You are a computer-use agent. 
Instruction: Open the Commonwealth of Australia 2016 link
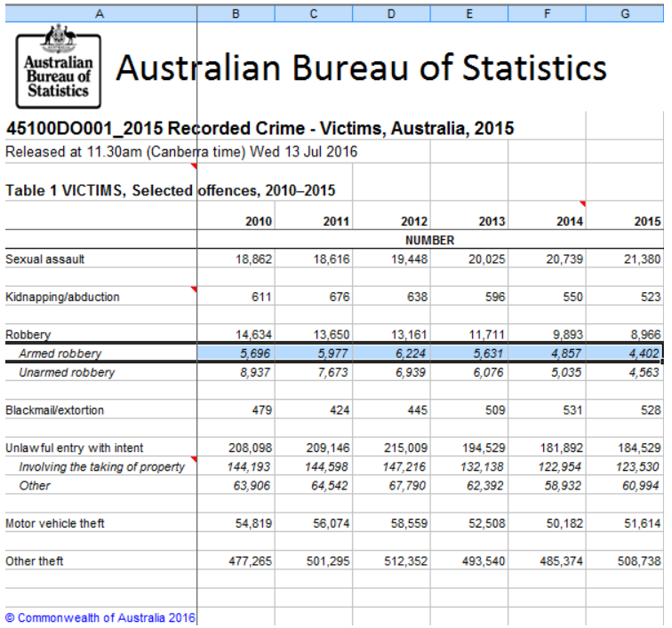(100, 617)
